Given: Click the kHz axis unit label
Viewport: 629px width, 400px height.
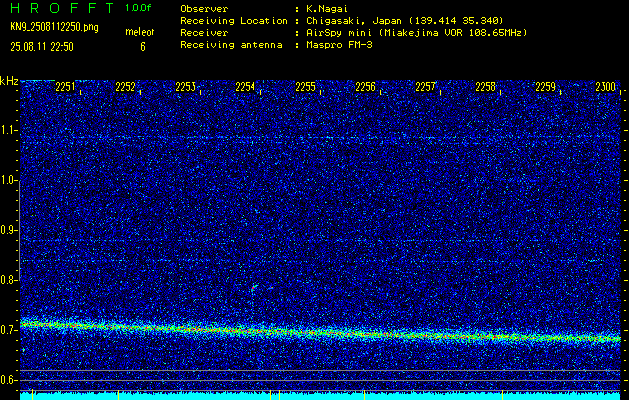Looking at the screenshot, I should 9,81.
